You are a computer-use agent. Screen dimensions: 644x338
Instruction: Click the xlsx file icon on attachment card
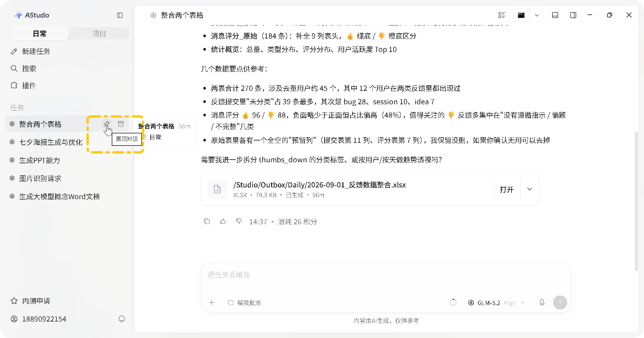(x=217, y=189)
